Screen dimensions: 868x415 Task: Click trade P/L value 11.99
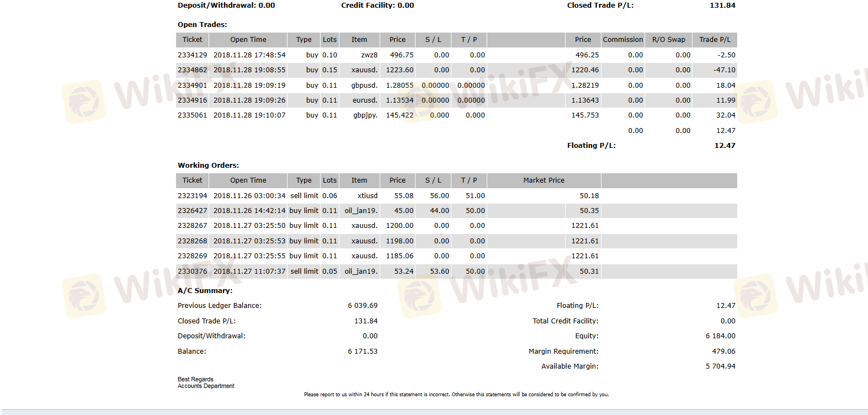[x=726, y=100]
